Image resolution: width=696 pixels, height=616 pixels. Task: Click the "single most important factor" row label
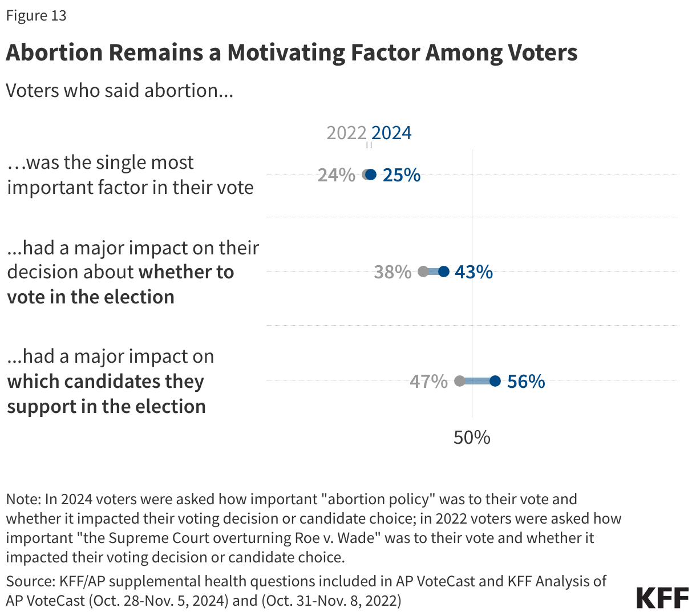click(130, 175)
